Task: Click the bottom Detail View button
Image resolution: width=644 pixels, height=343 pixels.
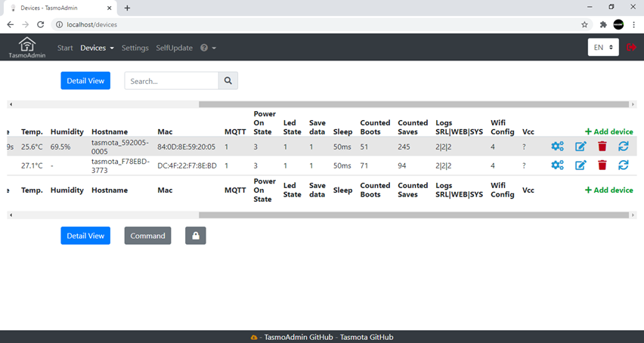Action: [85, 236]
